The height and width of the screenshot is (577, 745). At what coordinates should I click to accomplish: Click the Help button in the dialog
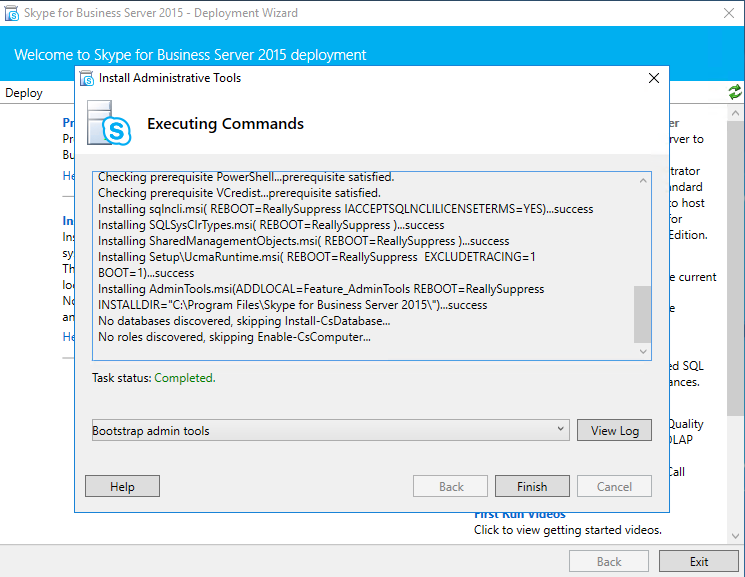coord(122,486)
